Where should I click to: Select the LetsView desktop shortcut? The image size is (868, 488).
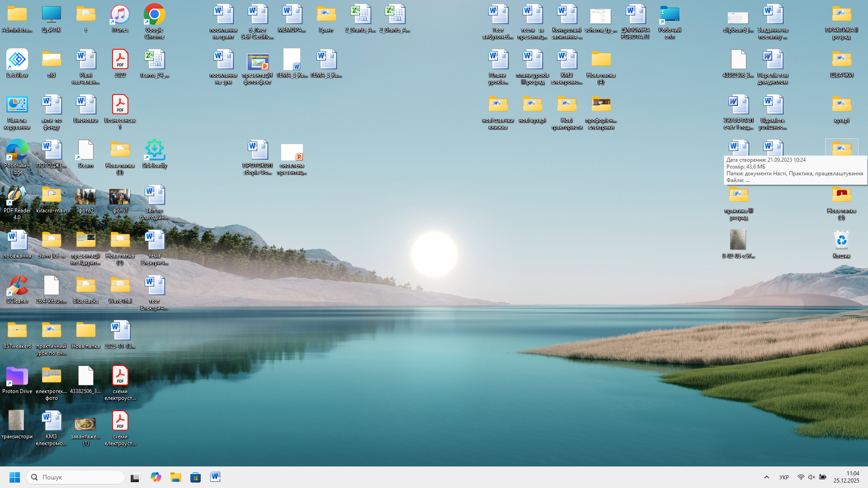pos(17,60)
